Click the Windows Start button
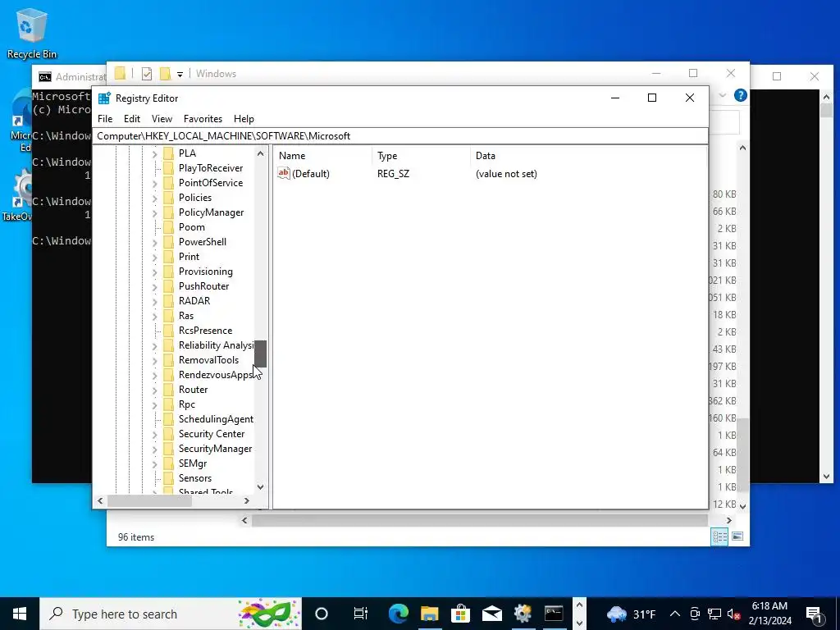Viewport: 840px width, 630px height. [20, 614]
